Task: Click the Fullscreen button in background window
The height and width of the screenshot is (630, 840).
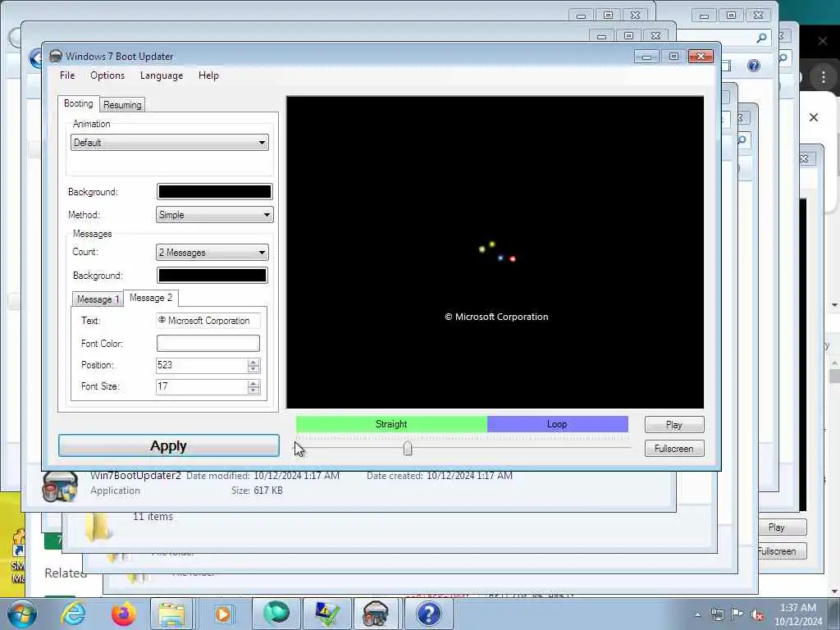Action: tap(778, 550)
